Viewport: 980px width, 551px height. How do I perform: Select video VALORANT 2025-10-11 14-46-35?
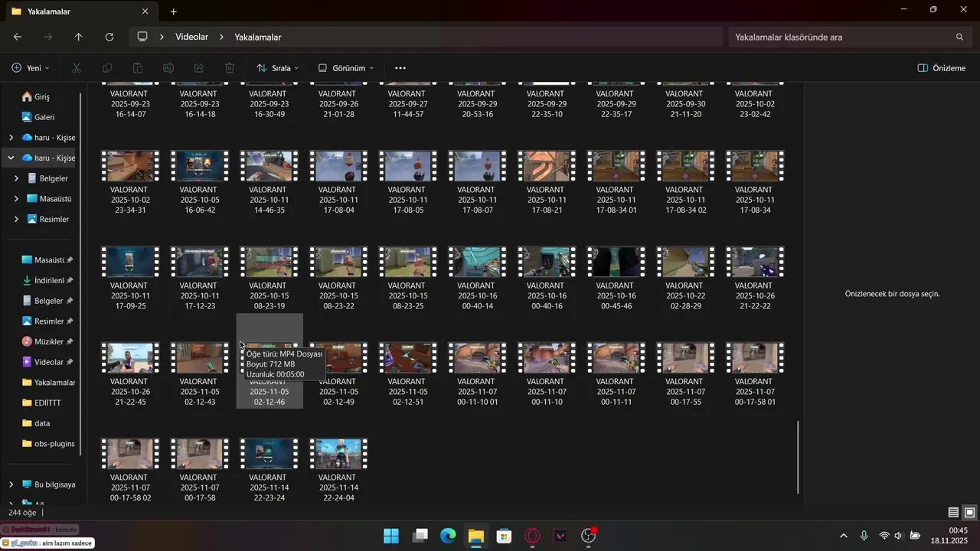pos(268,182)
